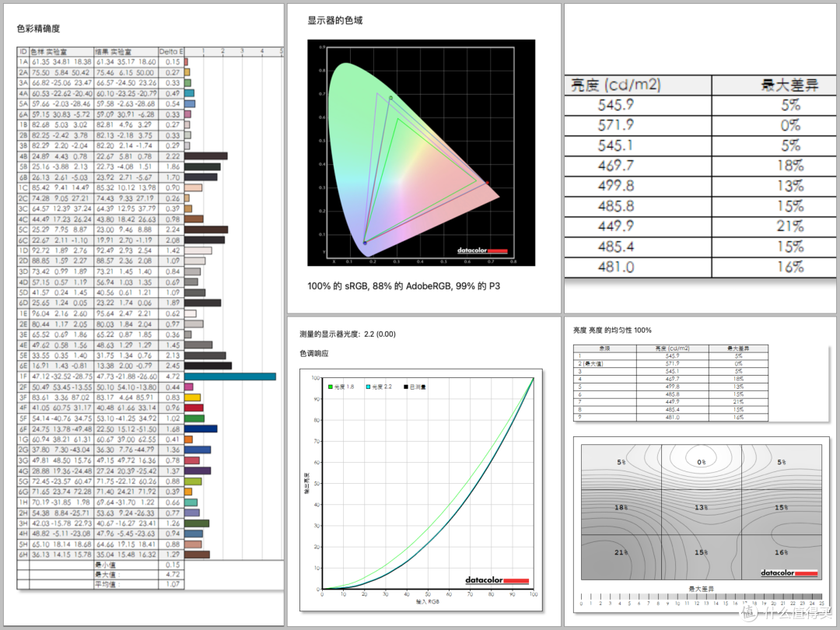840x630 pixels.
Task: Click the Delta E column header
Action: [x=171, y=51]
